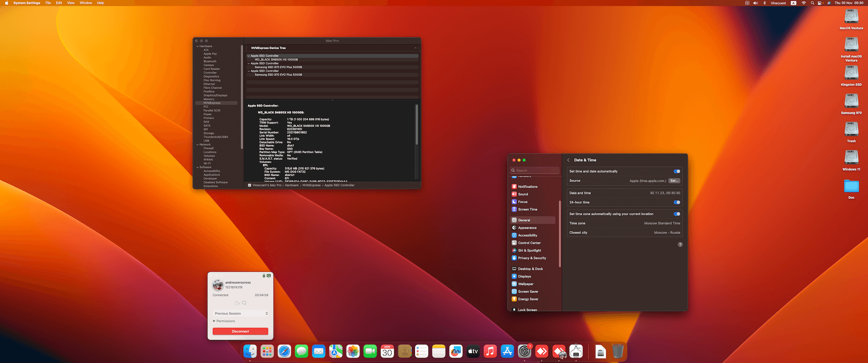Select Privacy & Security in the sidebar

coord(532,258)
